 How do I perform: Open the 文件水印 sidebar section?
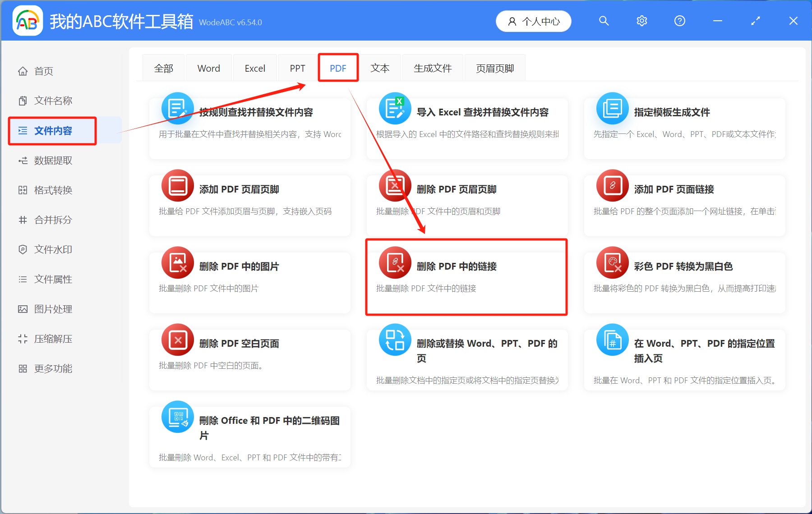52,249
